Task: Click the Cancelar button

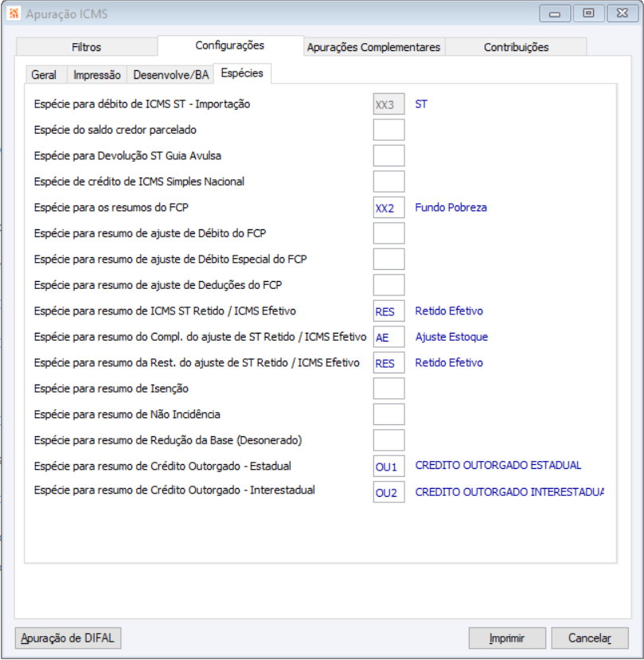Action: tap(589, 638)
